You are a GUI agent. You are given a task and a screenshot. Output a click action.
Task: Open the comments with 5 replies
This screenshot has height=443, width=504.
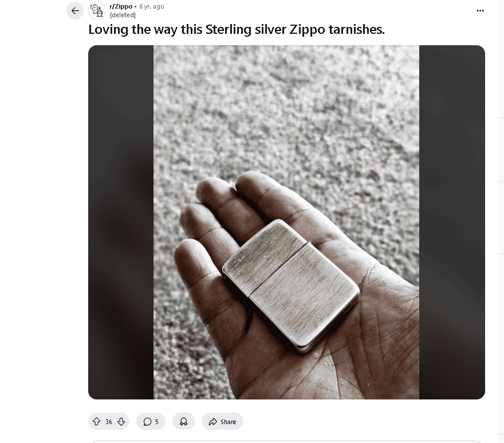point(151,421)
